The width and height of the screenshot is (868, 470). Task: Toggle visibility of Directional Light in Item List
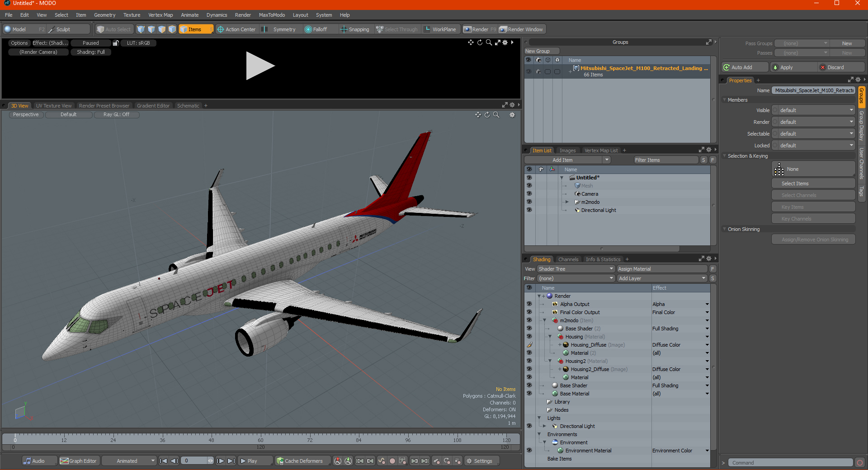(x=529, y=210)
